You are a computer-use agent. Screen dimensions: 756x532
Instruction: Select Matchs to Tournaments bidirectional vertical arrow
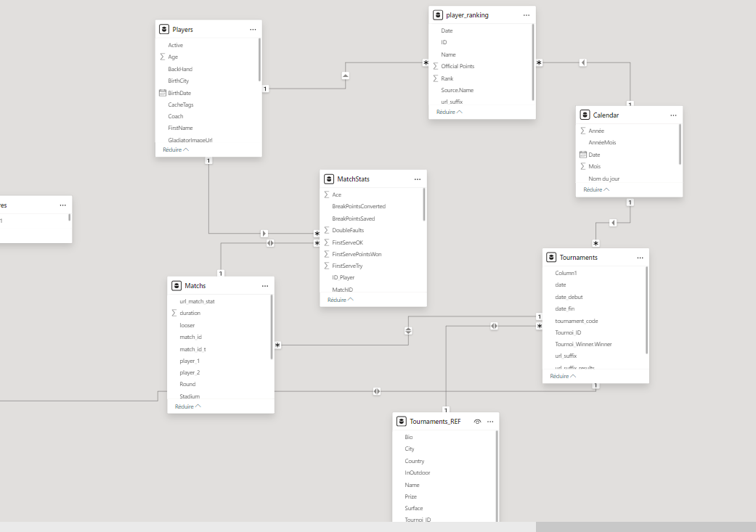(408, 330)
